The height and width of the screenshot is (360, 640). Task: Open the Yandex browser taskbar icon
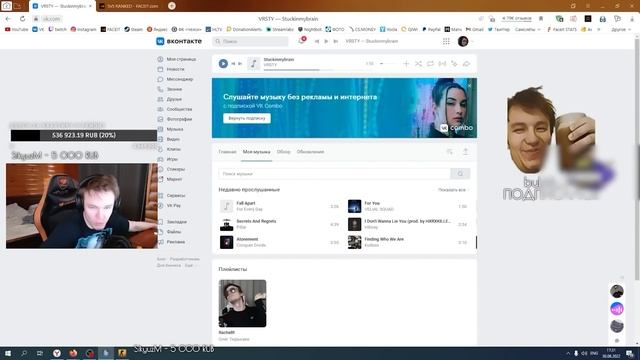point(57,353)
